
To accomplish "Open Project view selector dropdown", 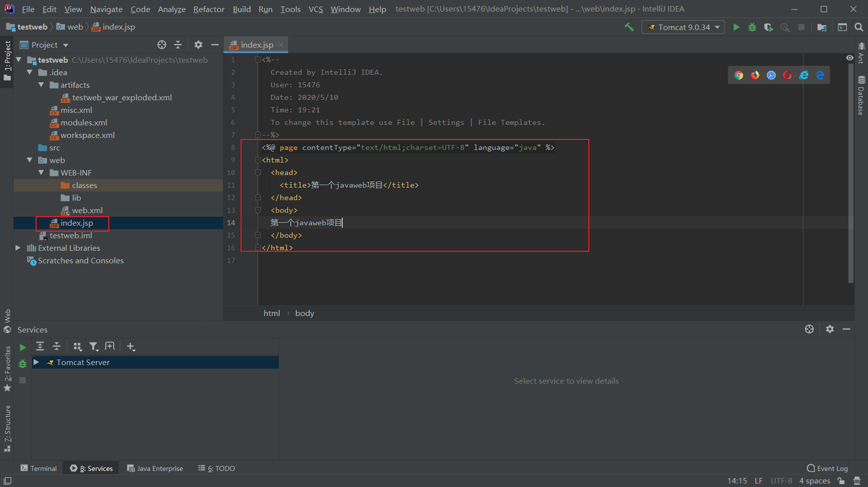I will click(x=44, y=45).
